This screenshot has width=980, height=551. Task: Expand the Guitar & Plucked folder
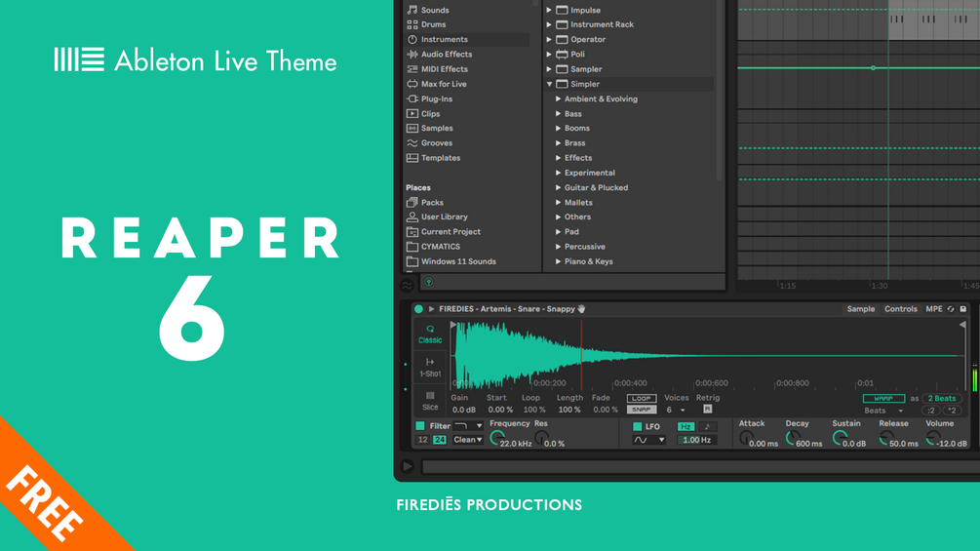click(558, 188)
